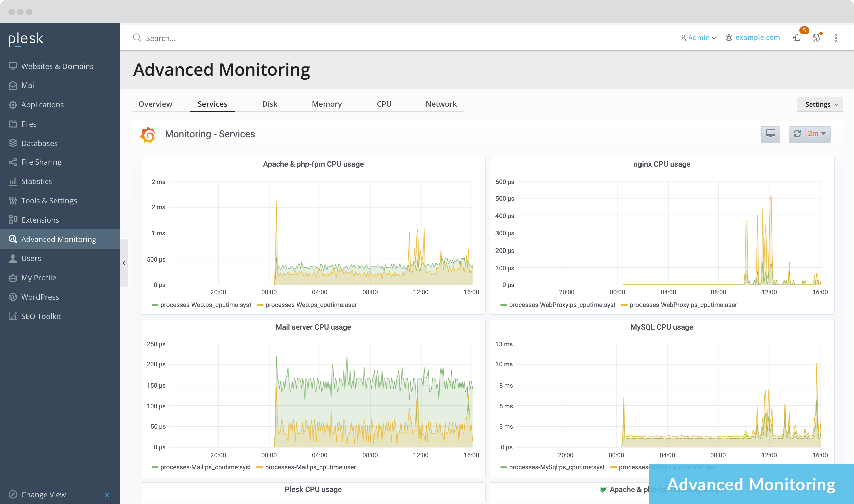Open the Grafana logo menu
Image resolution: width=854 pixels, height=504 pixels.
[x=148, y=135]
